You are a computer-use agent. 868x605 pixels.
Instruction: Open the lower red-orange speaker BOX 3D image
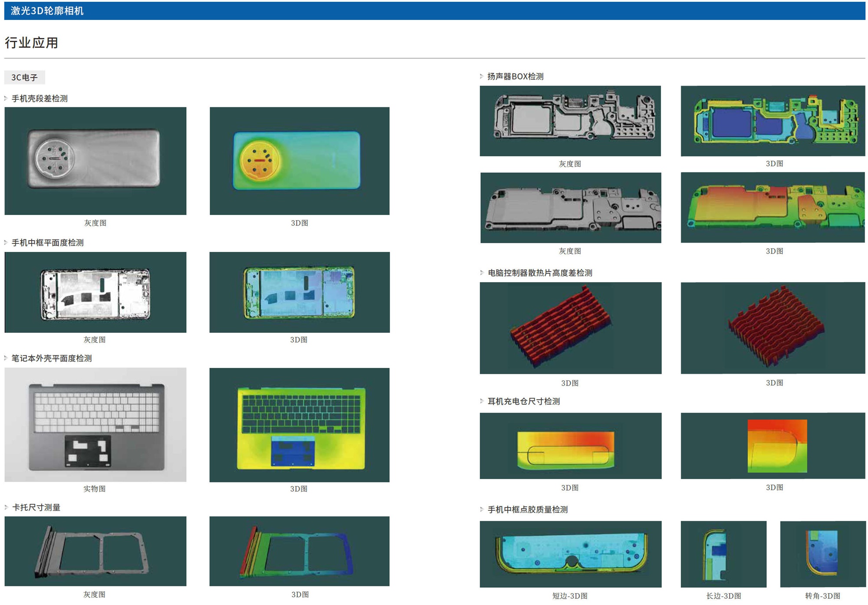pyautogui.click(x=773, y=208)
